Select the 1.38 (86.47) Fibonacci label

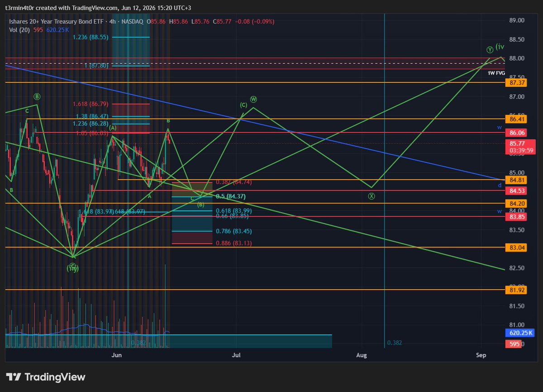pos(92,116)
